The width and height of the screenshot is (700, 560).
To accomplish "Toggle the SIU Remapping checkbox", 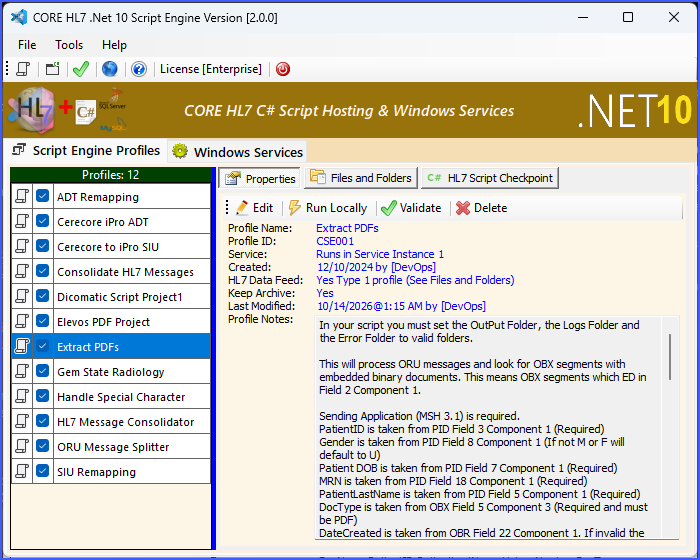I will 43,471.
